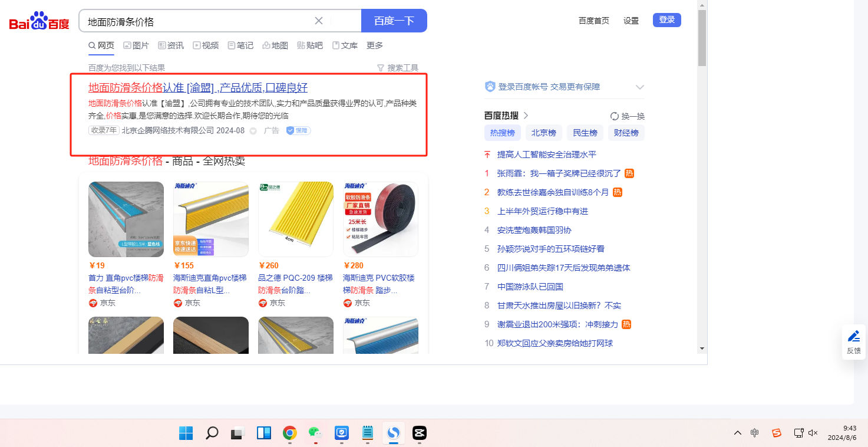Open WeChat from the taskbar
The width and height of the screenshot is (868, 447).
click(315, 433)
